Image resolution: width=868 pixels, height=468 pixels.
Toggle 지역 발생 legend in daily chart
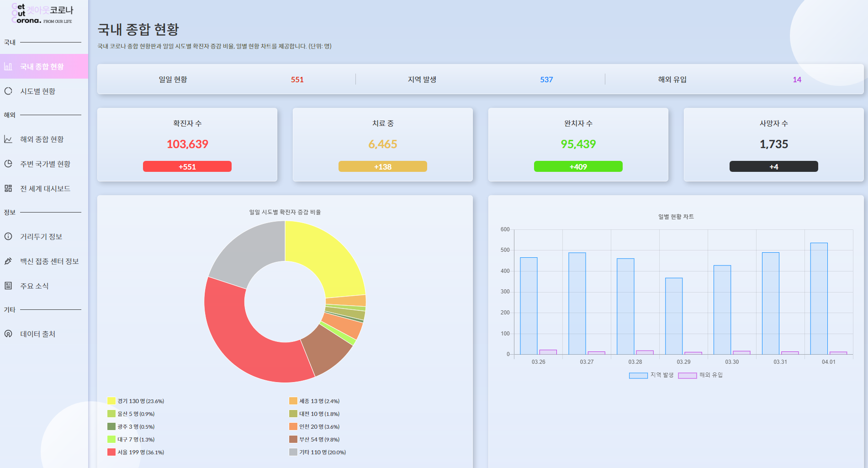tap(651, 375)
